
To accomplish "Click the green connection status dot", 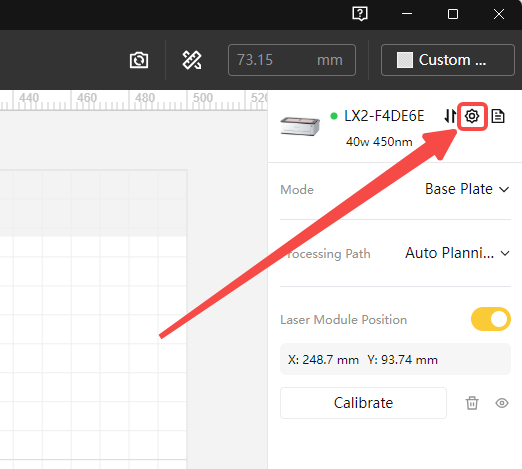I will [x=334, y=116].
